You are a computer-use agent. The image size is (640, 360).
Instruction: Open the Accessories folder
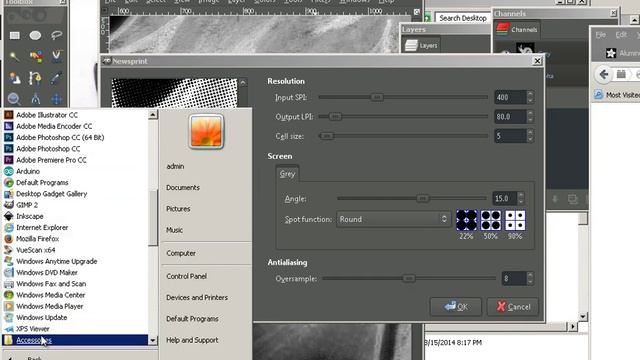click(x=75, y=340)
